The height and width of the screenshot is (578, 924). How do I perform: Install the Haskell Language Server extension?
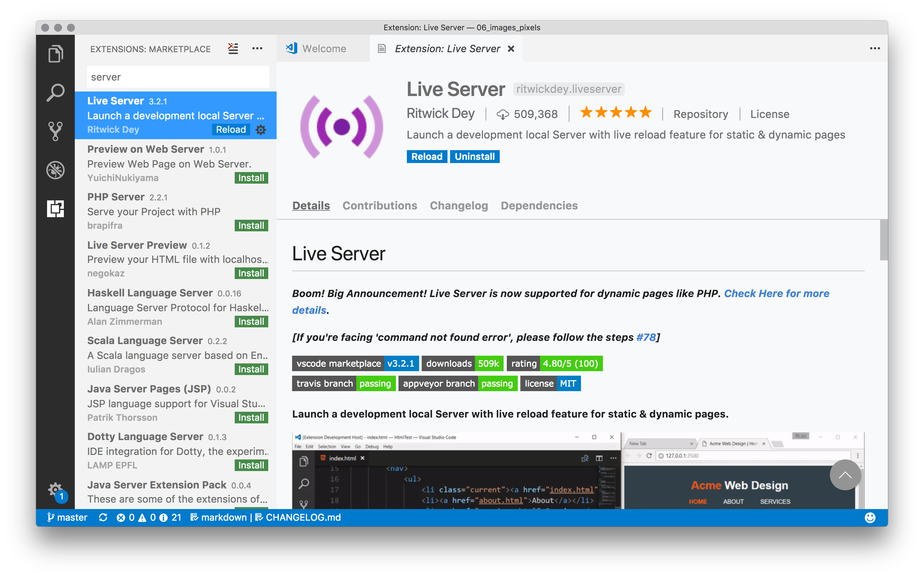(x=251, y=322)
